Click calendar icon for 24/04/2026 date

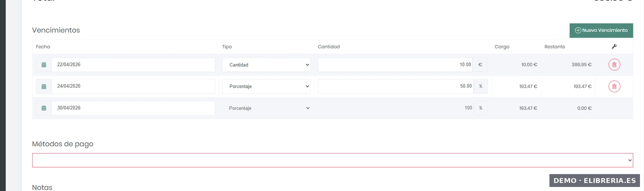coord(44,87)
